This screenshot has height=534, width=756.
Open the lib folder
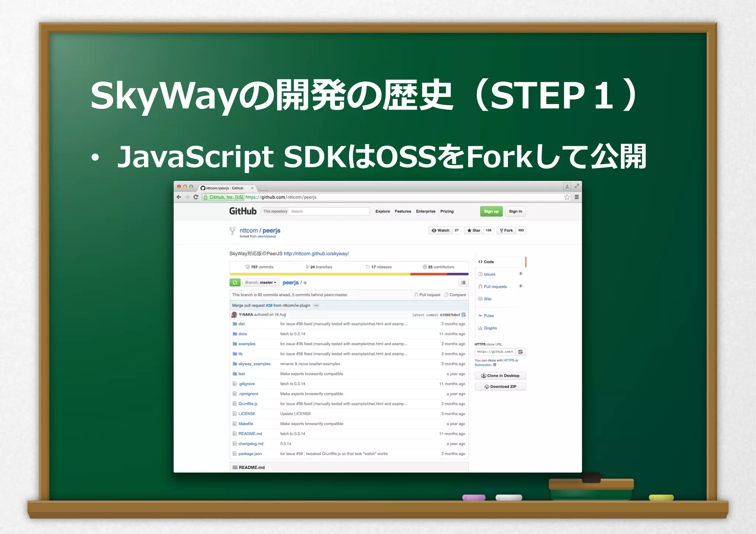click(240, 354)
